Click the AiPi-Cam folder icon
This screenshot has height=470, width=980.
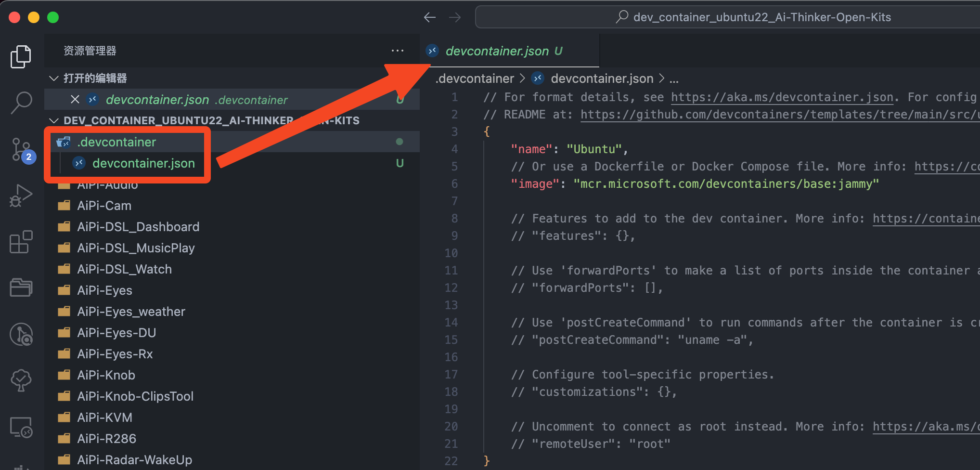pos(64,206)
